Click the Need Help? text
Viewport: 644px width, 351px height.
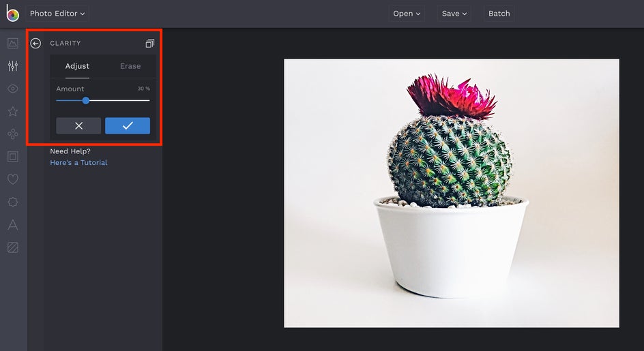[70, 151]
